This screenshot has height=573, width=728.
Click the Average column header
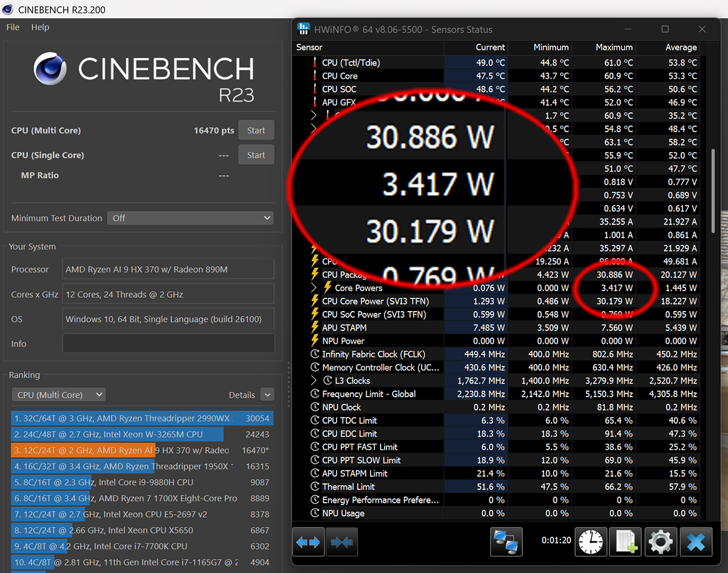click(x=668, y=47)
